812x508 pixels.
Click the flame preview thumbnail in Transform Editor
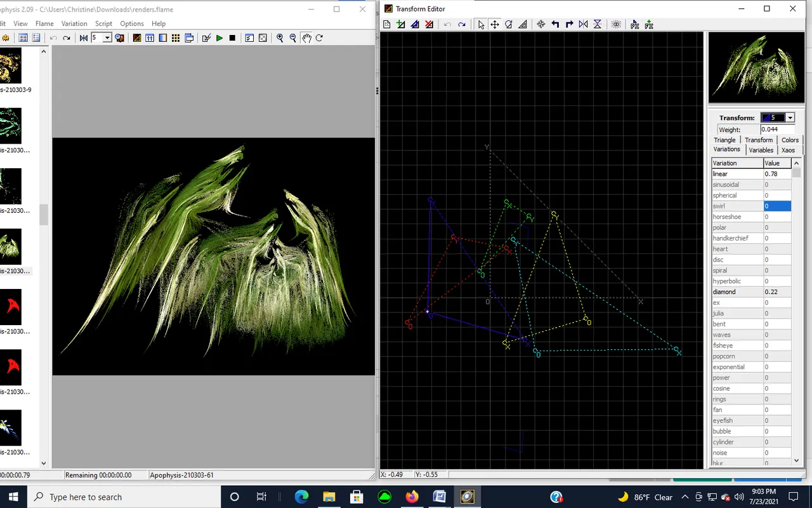756,69
